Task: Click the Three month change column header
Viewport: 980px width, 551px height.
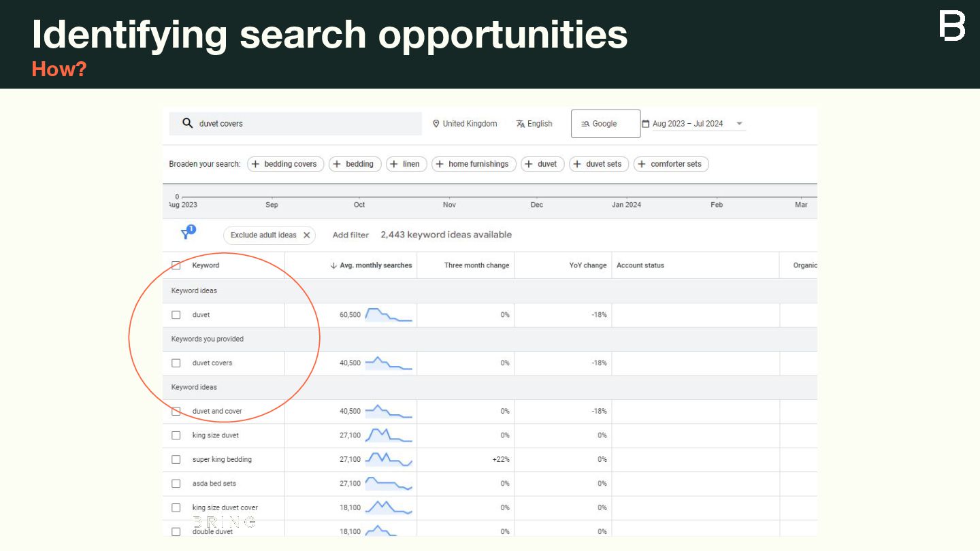Action: tap(476, 265)
